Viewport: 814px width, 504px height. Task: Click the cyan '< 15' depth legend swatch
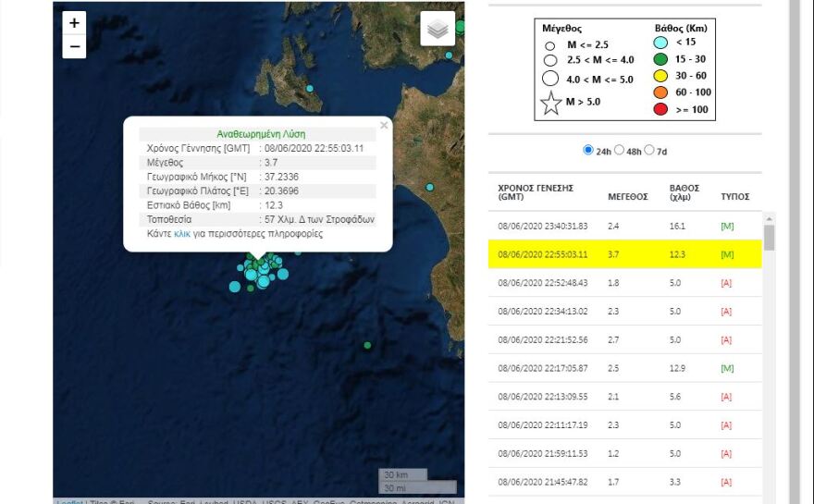click(660, 43)
